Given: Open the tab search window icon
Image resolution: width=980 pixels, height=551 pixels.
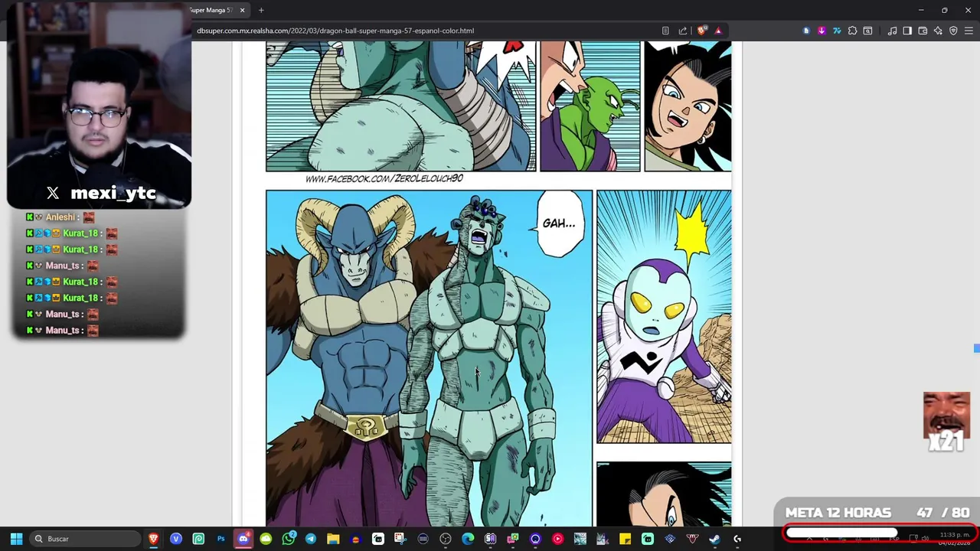Looking at the screenshot, I should (867, 31).
